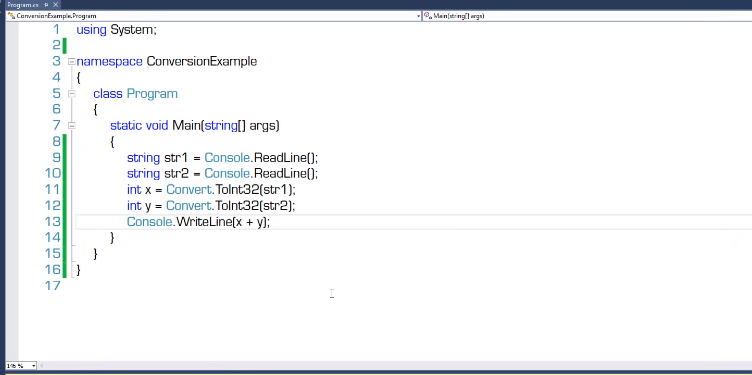Collapse the class Program block
This screenshot has height=375, width=752.
(71, 94)
